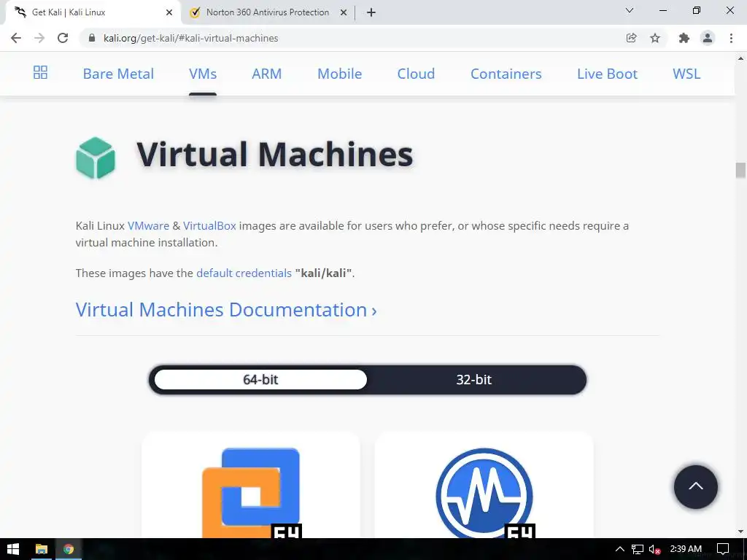Click the page vertical scrollbar thumb
The width and height of the screenshot is (747, 560).
point(740,171)
